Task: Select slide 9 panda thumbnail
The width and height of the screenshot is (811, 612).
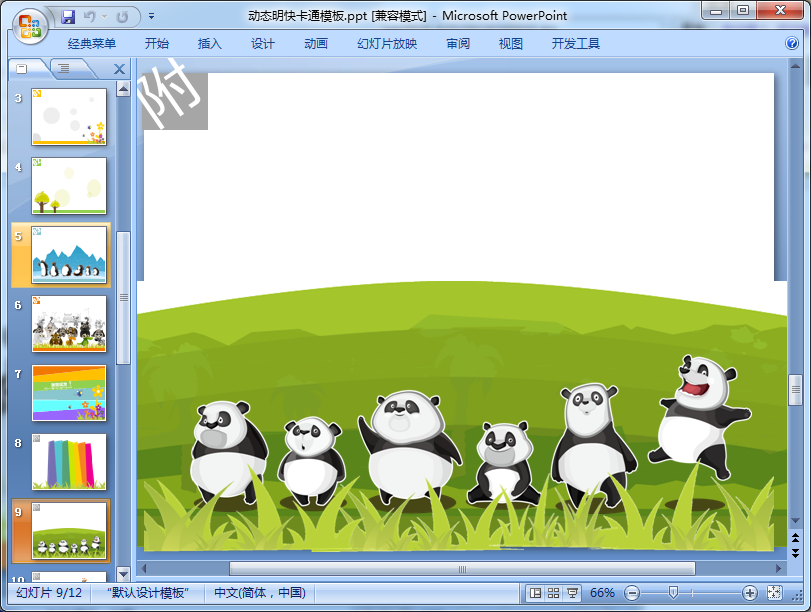Action: 69,531
